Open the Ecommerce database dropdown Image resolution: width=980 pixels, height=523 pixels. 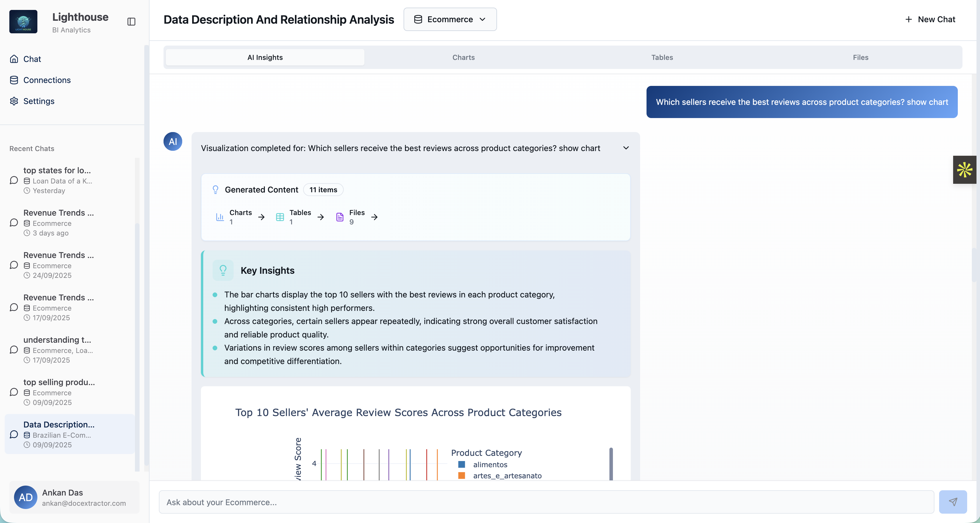(x=450, y=19)
